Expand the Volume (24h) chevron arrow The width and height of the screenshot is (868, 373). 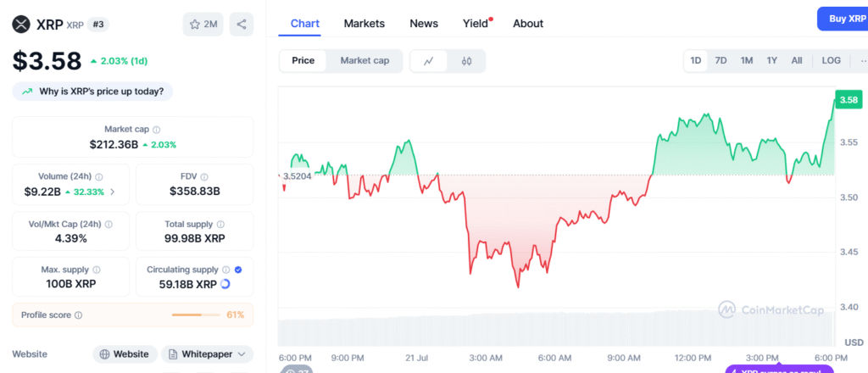113,192
